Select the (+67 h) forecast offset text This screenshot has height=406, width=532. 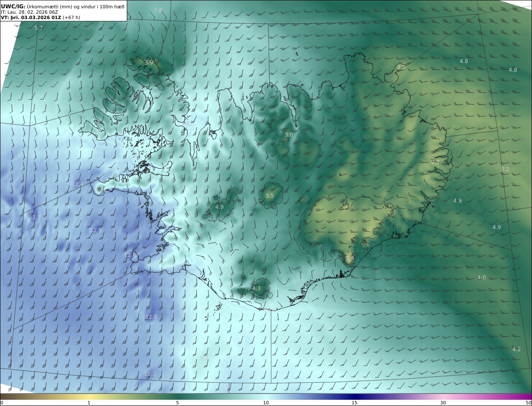(71, 17)
